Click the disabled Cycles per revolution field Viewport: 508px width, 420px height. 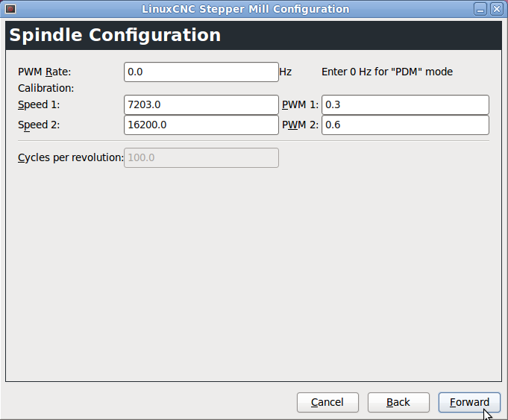[x=201, y=157]
